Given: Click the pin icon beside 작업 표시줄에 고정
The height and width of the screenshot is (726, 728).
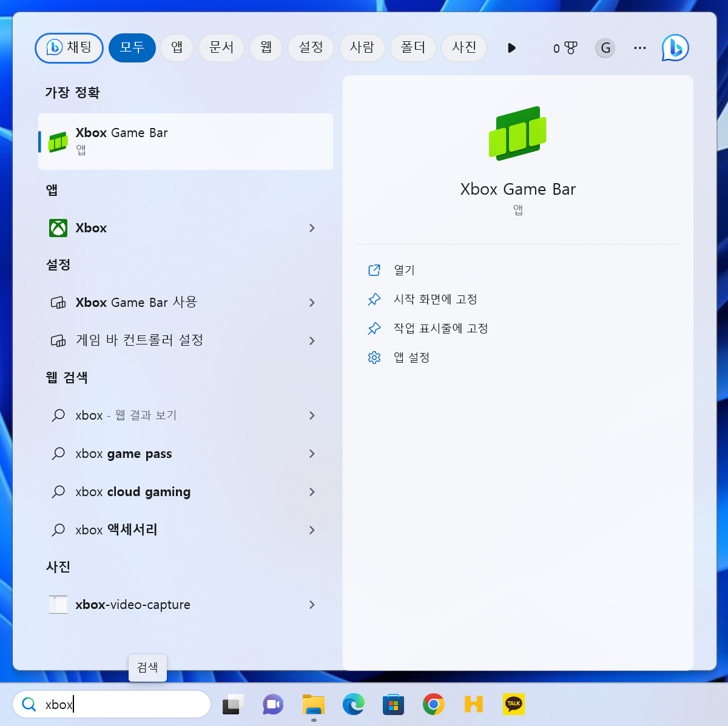Looking at the screenshot, I should pos(374,328).
